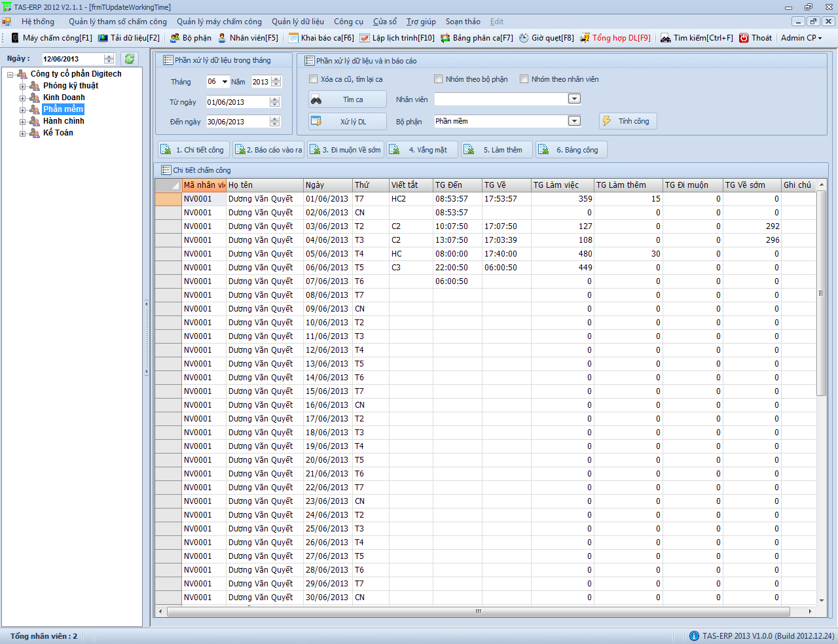Open Tổng hợp DL[F9] toolbar icon
Viewport: 838px width, 644px height.
pos(585,38)
